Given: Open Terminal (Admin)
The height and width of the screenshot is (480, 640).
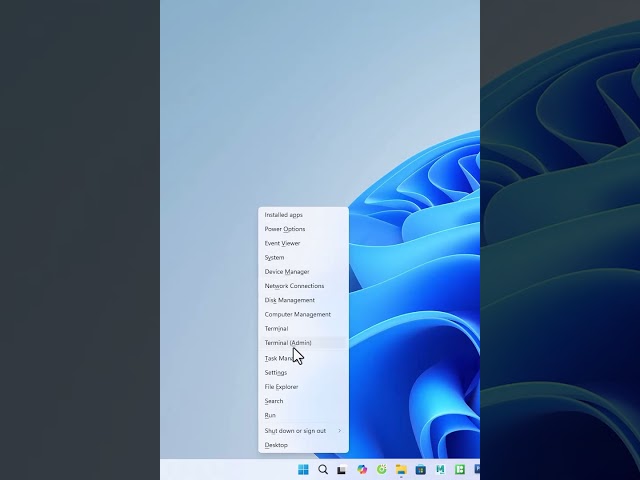Looking at the screenshot, I should [303, 343].
